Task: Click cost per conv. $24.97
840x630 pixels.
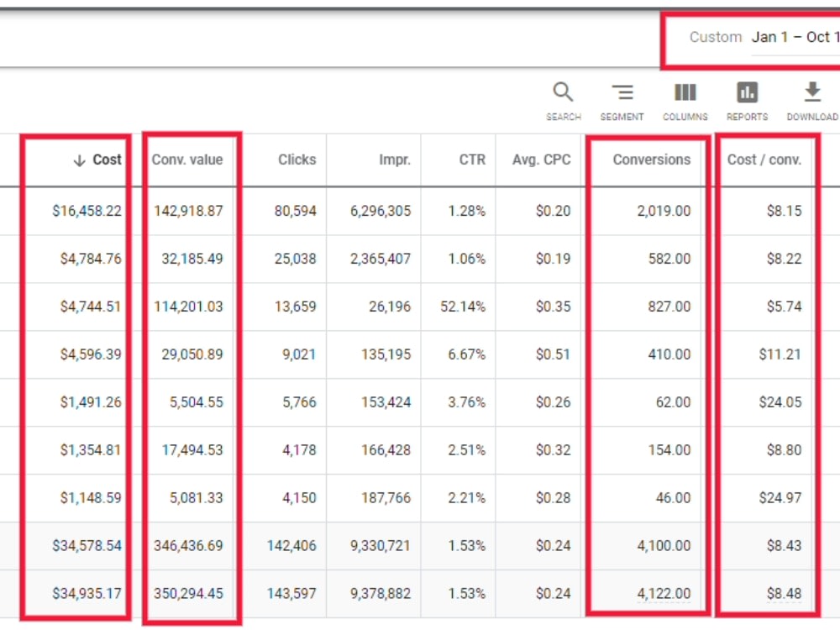Action: pyautogui.click(x=780, y=497)
